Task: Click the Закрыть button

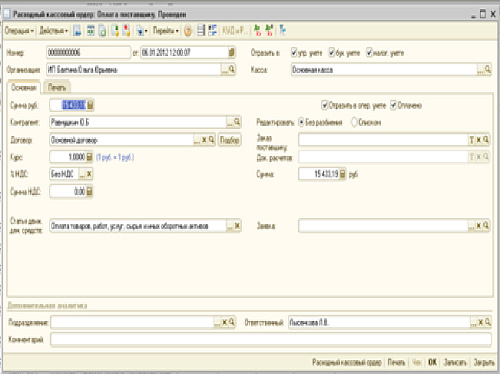Action: [x=484, y=362]
